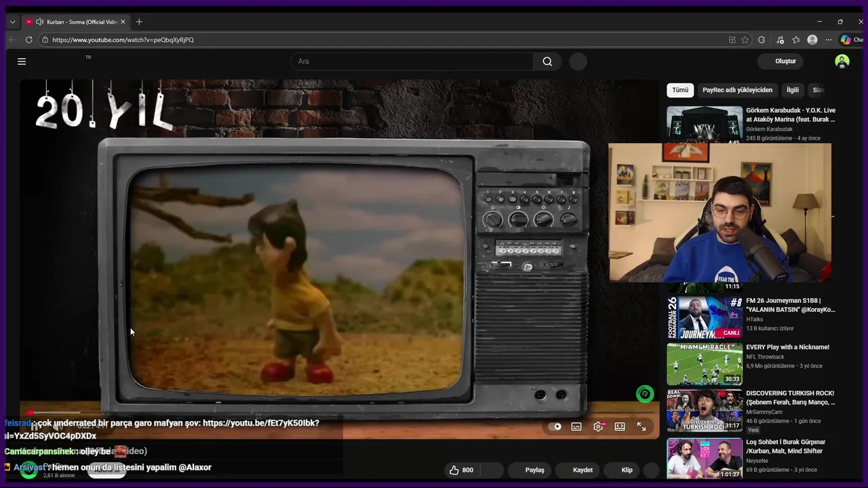Click the Görkem Karabudak channel name
The height and width of the screenshot is (488, 868).
pyautogui.click(x=769, y=129)
